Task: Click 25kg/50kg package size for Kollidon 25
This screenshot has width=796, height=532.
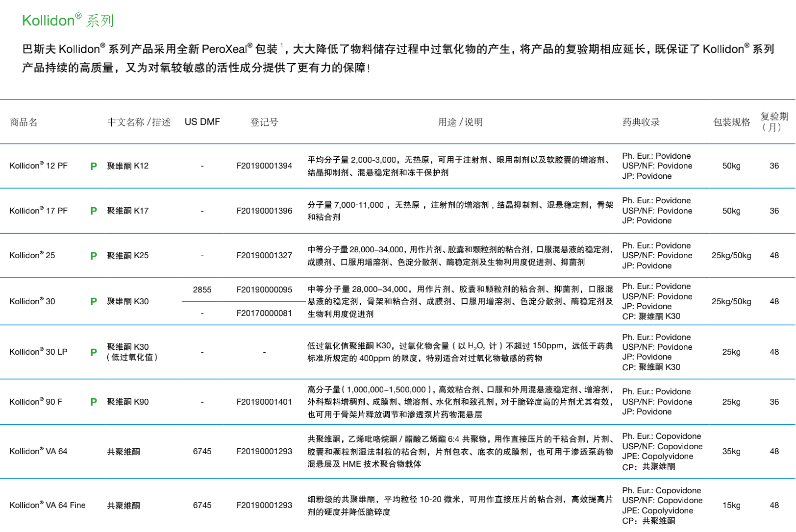Action: click(731, 255)
